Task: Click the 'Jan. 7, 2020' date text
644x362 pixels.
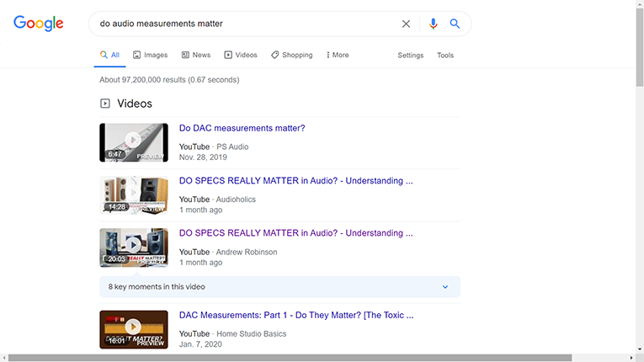Action: 200,344
